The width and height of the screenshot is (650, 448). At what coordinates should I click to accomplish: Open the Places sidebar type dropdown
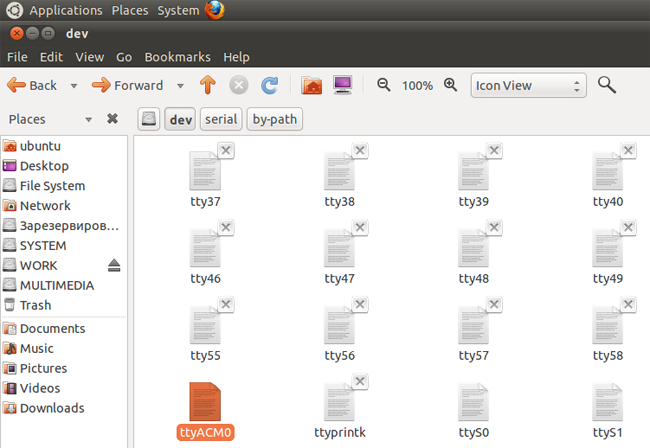coord(89,119)
